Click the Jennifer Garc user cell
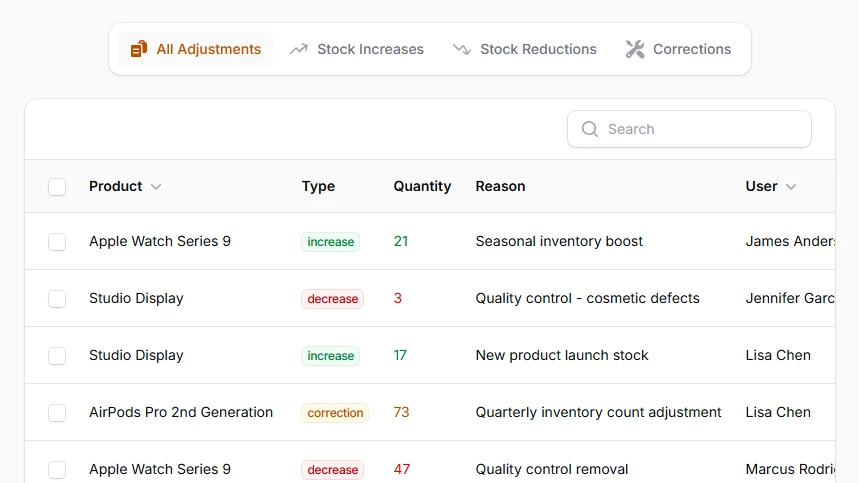This screenshot has height=483, width=859. click(x=790, y=298)
